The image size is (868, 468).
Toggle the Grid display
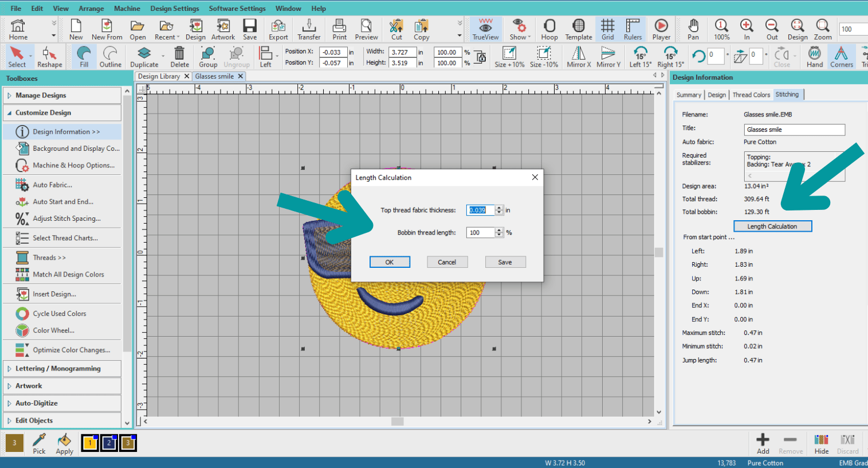(608, 29)
